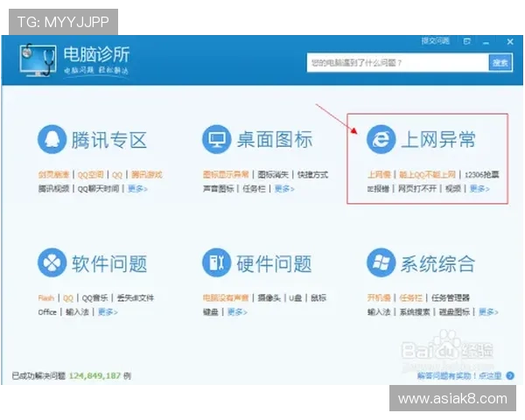Viewport: 525px width, 420px height.
Task: Select Office link
Action: [47, 311]
